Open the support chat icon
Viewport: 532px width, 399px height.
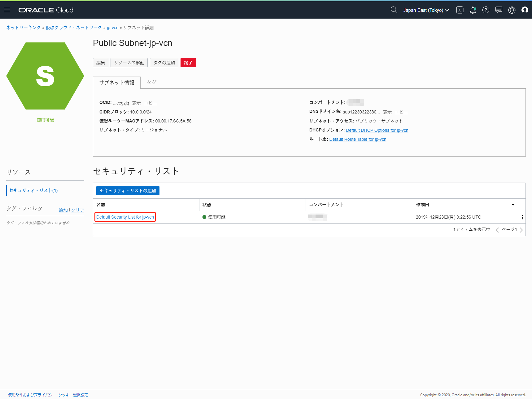pos(499,10)
